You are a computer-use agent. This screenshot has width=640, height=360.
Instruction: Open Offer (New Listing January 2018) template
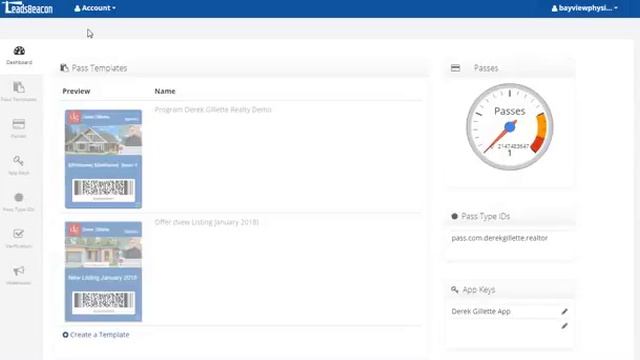coord(207,222)
